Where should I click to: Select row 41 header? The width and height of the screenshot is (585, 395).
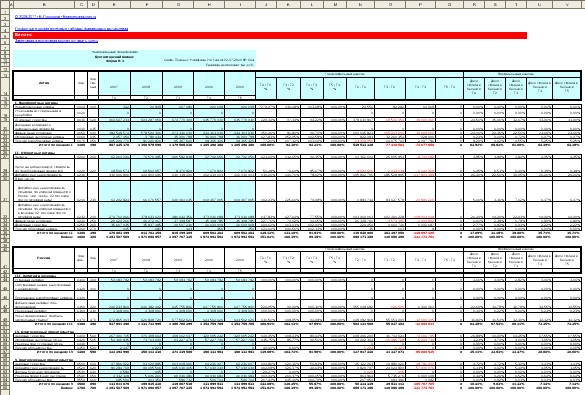pyautogui.click(x=4, y=260)
